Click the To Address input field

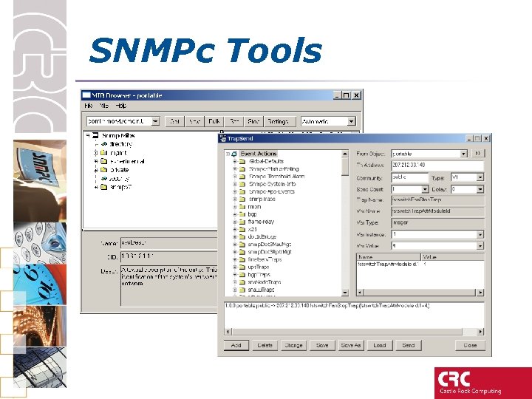pyautogui.click(x=437, y=166)
